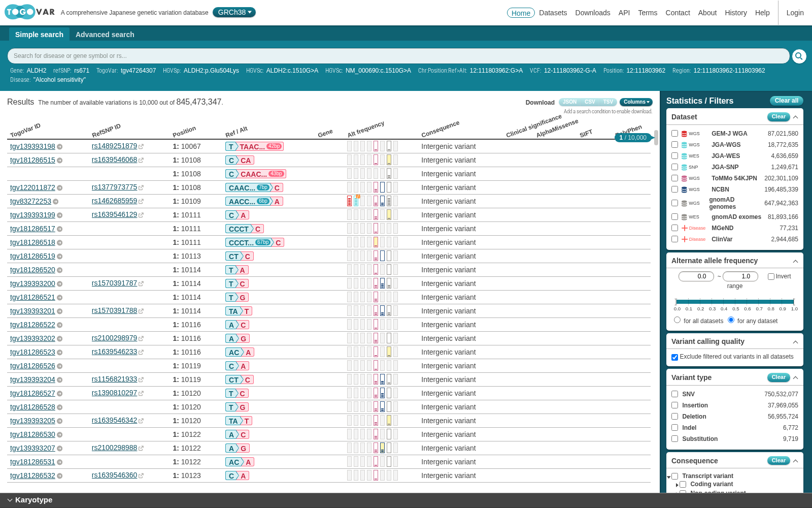Check the Deletion variant type
This screenshot has width=812, height=508.
click(x=674, y=417)
